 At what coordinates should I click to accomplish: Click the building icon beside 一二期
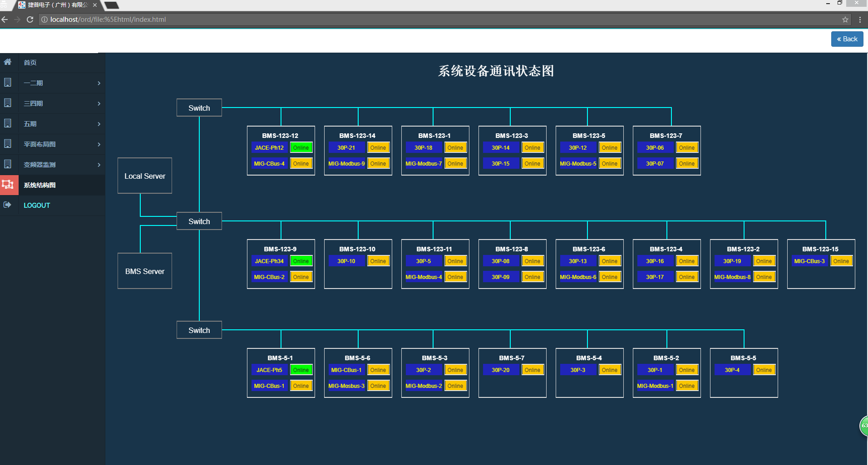pos(8,83)
